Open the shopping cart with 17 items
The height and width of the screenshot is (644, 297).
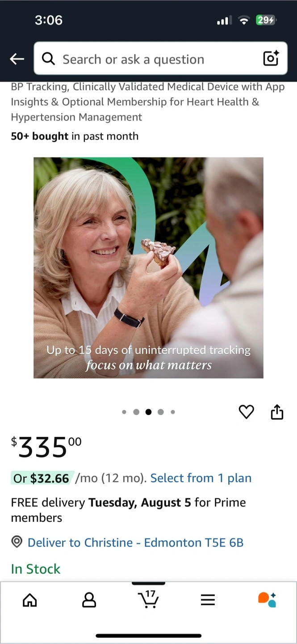click(x=148, y=599)
